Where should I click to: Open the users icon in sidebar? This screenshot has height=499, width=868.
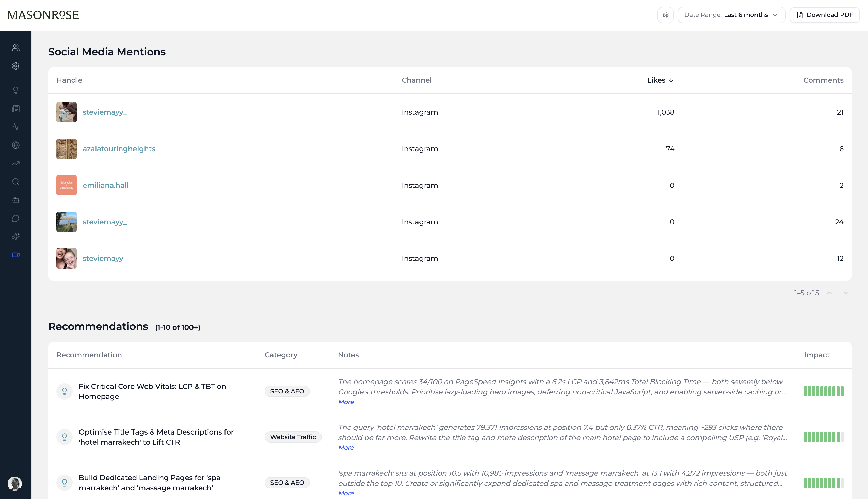pyautogui.click(x=16, y=48)
